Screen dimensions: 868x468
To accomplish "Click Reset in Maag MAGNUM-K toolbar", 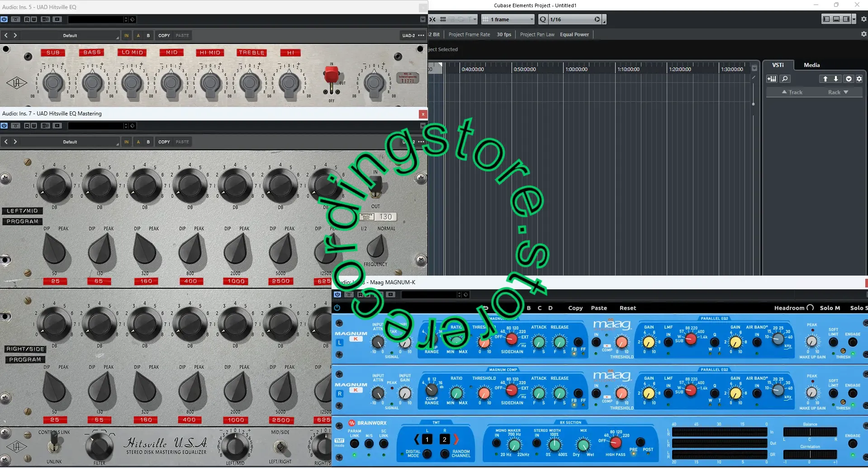I will [627, 308].
